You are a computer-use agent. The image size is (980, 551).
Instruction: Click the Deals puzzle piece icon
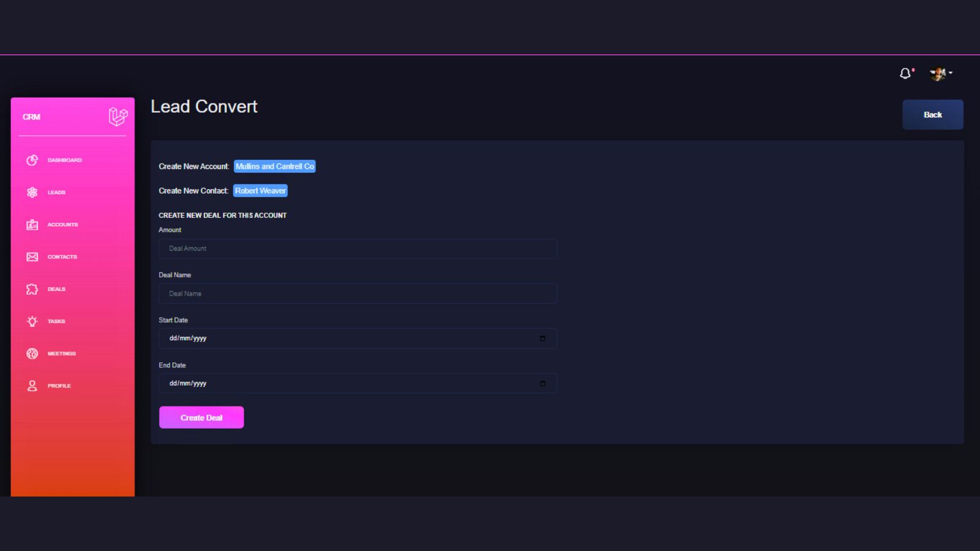tap(32, 289)
